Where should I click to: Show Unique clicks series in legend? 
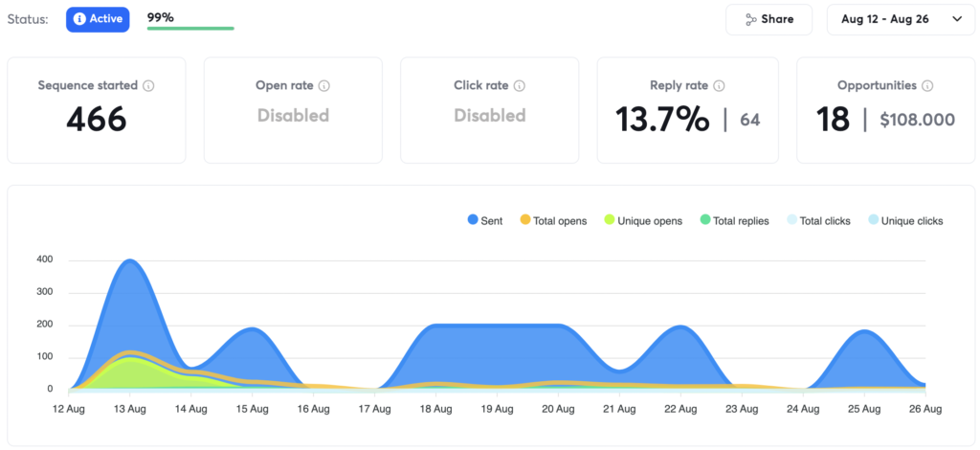pyautogui.click(x=904, y=220)
